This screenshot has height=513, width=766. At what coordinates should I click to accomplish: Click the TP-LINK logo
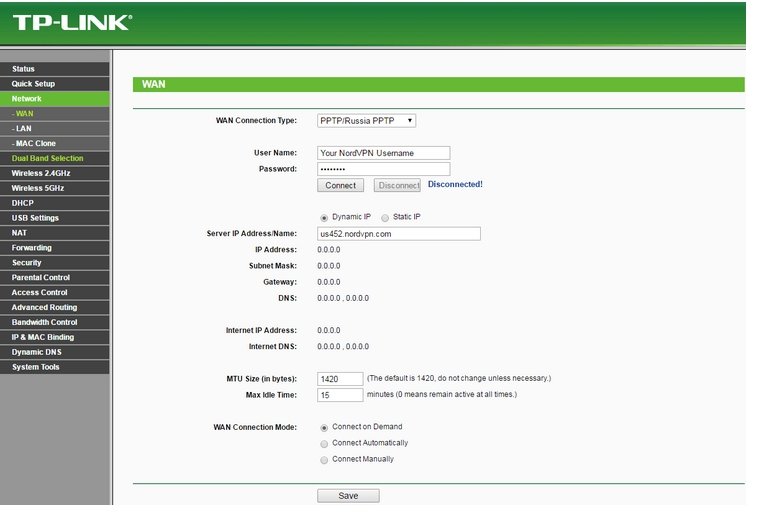coord(72,22)
